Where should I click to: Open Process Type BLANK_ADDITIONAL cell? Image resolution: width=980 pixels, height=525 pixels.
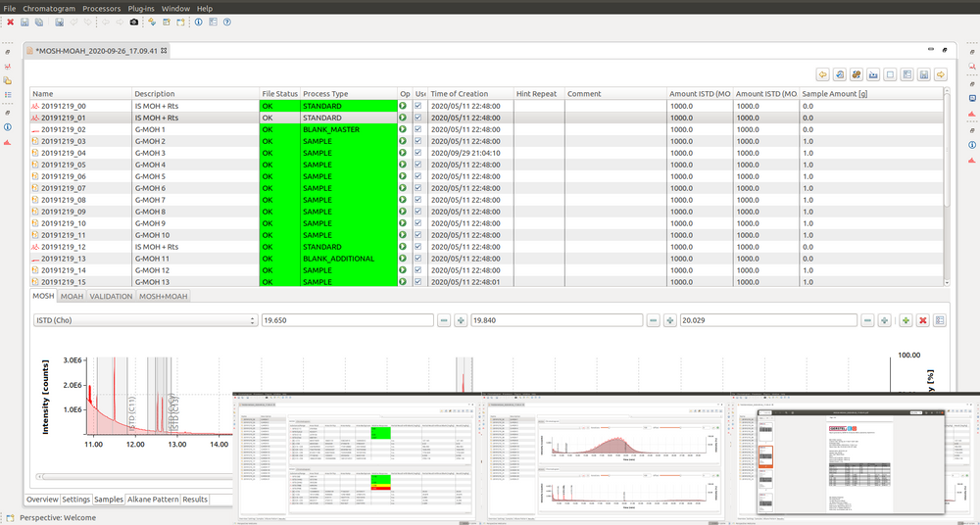point(349,259)
